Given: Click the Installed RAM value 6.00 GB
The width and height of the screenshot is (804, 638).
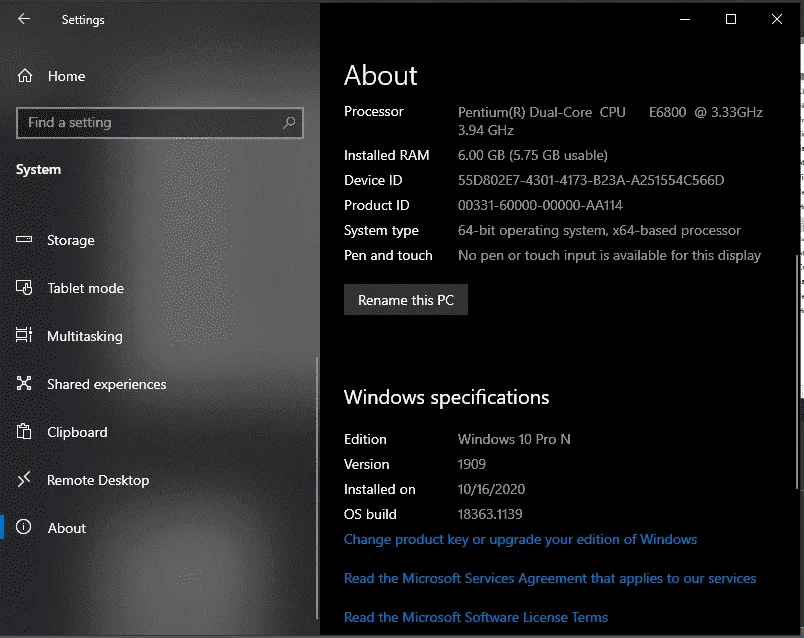Looking at the screenshot, I should click(x=532, y=155).
